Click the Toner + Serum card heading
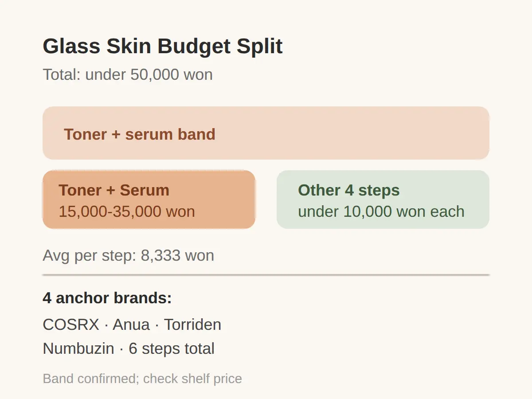This screenshot has width=532, height=399. point(114,190)
